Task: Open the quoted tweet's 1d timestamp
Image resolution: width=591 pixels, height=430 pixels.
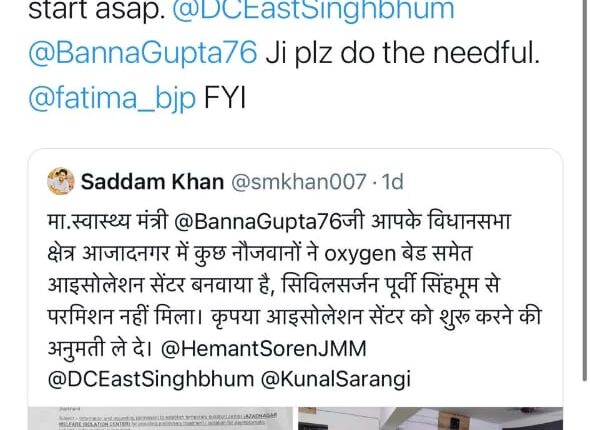Action: (x=393, y=182)
